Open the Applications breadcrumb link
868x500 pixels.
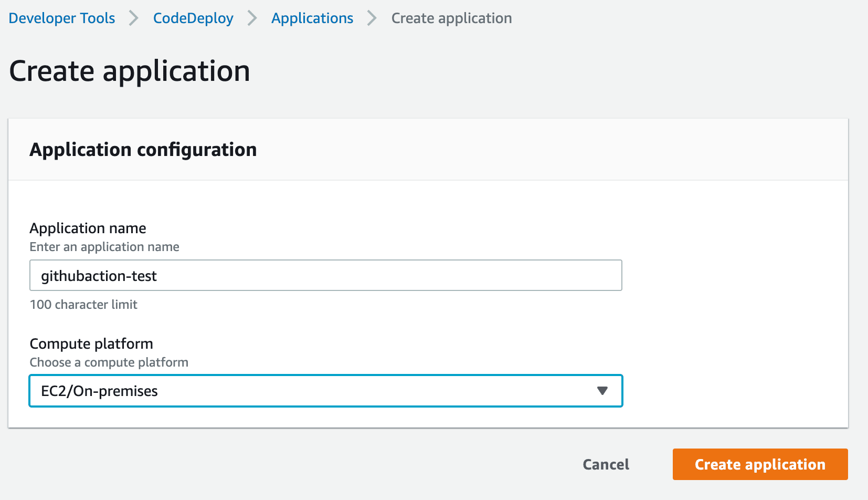[x=312, y=18]
